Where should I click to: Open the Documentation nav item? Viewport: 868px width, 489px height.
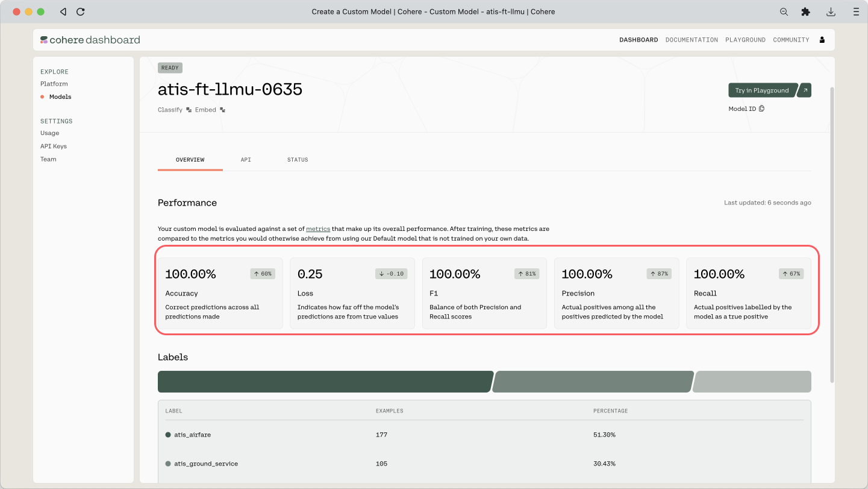(692, 40)
